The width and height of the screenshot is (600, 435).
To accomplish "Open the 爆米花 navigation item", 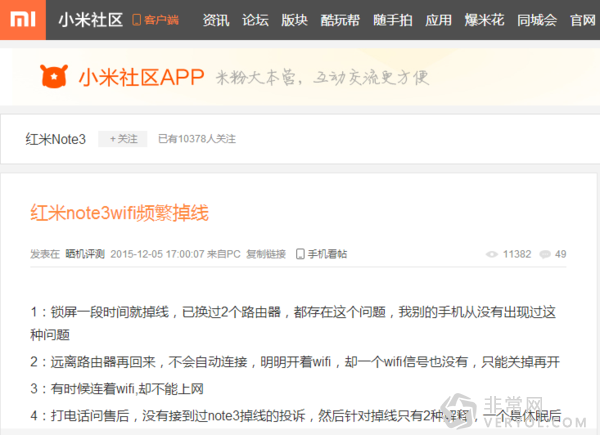I will click(483, 20).
